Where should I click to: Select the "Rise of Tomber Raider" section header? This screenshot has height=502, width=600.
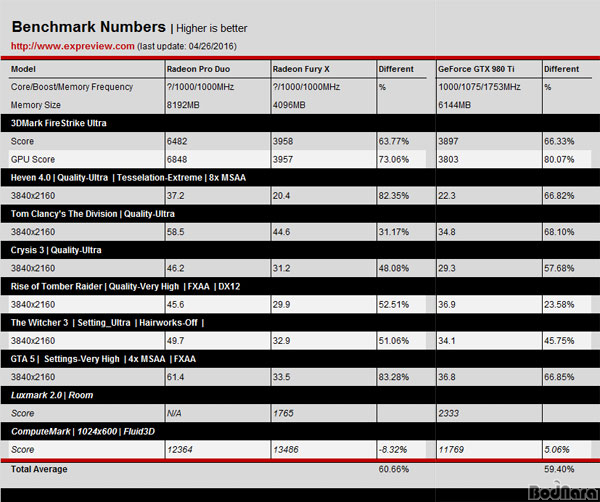pyautogui.click(x=125, y=287)
